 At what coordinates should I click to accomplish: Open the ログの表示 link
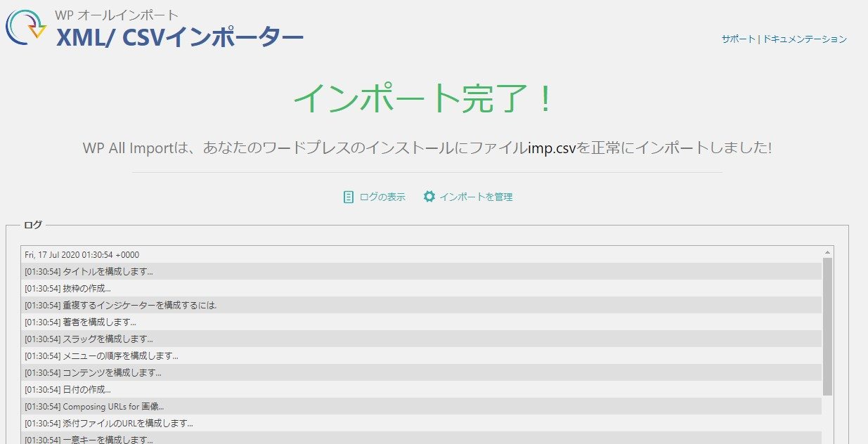[x=382, y=197]
